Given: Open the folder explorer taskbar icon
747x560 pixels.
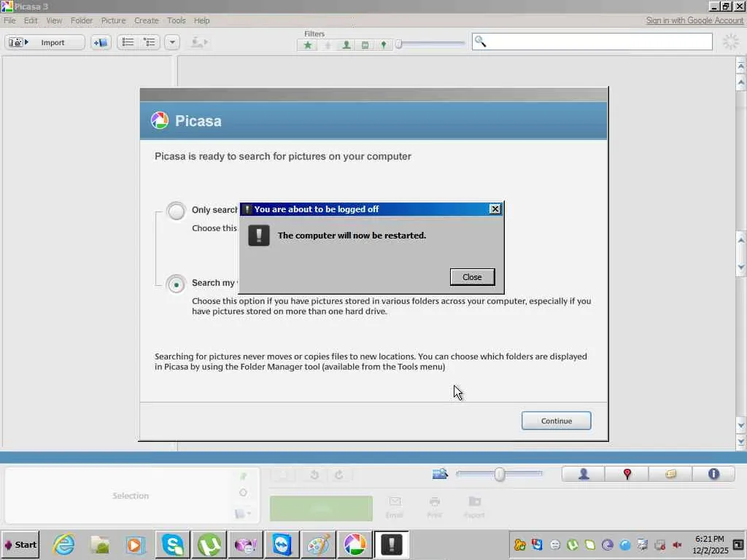Looking at the screenshot, I should coord(100,545).
